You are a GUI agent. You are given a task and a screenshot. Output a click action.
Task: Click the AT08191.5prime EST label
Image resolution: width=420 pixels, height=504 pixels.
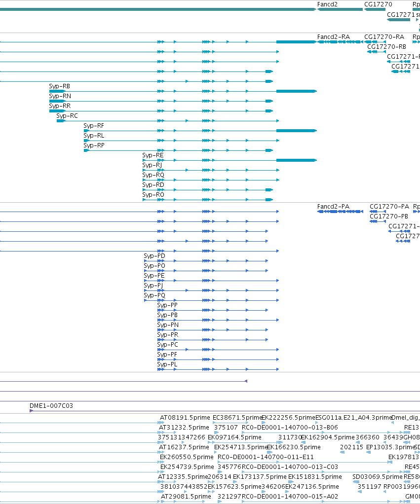[x=185, y=418]
